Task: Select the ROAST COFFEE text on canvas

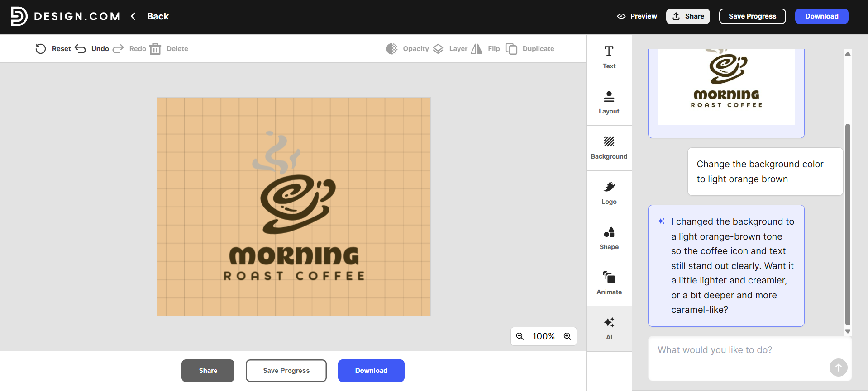Action: [294, 276]
